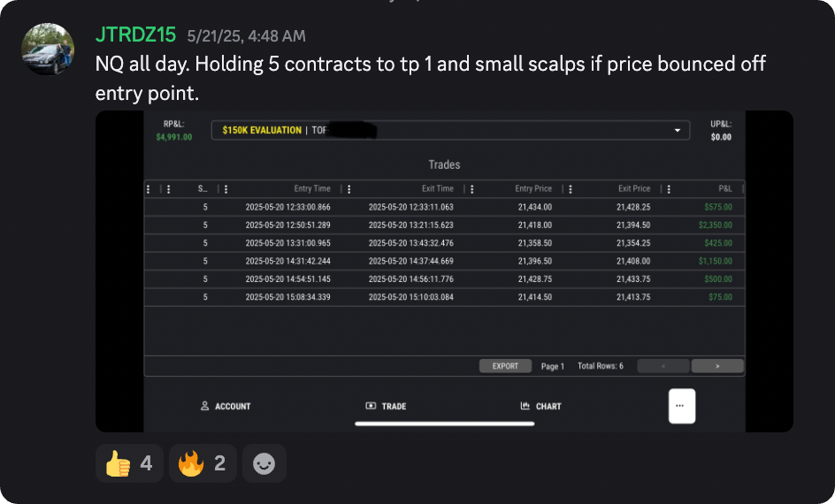The width and height of the screenshot is (835, 504).
Task: Select the trade row with $2,350.00 profit
Action: 442,225
